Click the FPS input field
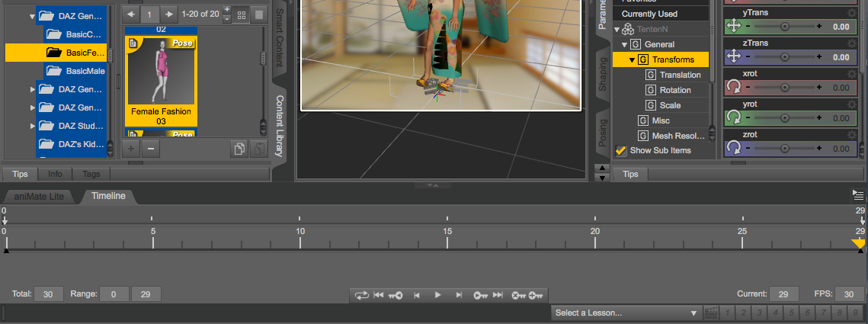This screenshot has height=324, width=868. tap(849, 294)
